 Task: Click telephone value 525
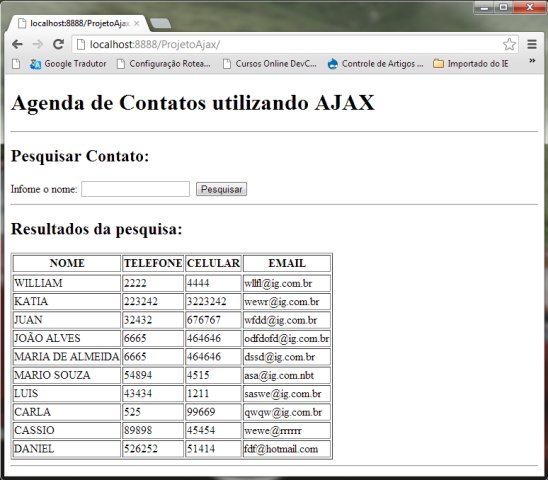pos(132,412)
